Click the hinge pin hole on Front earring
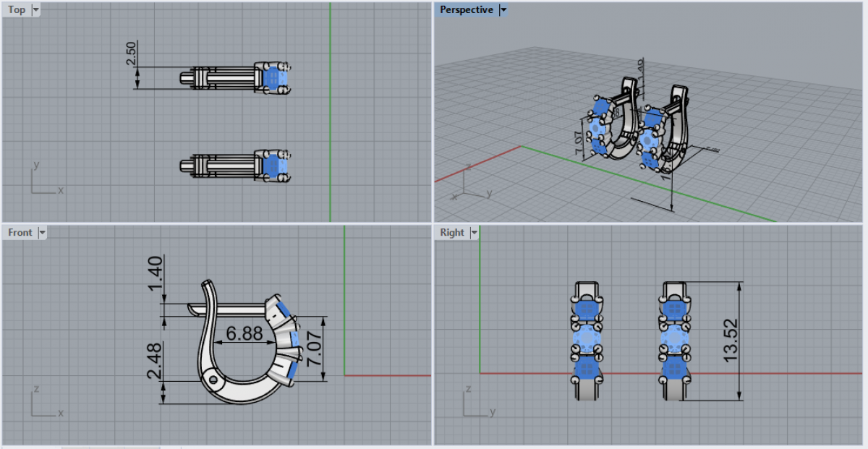Image resolution: width=868 pixels, height=449 pixels. pyautogui.click(x=212, y=378)
